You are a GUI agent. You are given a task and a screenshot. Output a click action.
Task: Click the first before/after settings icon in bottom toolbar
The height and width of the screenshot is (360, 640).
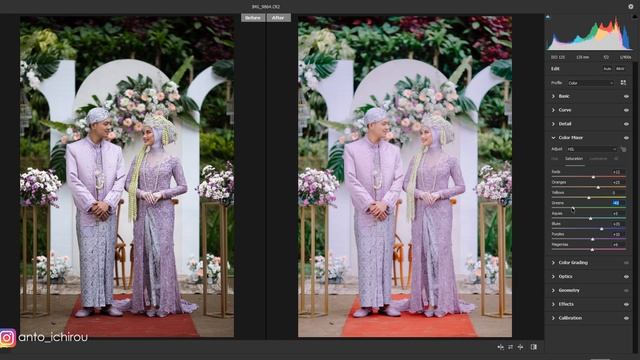point(500,347)
